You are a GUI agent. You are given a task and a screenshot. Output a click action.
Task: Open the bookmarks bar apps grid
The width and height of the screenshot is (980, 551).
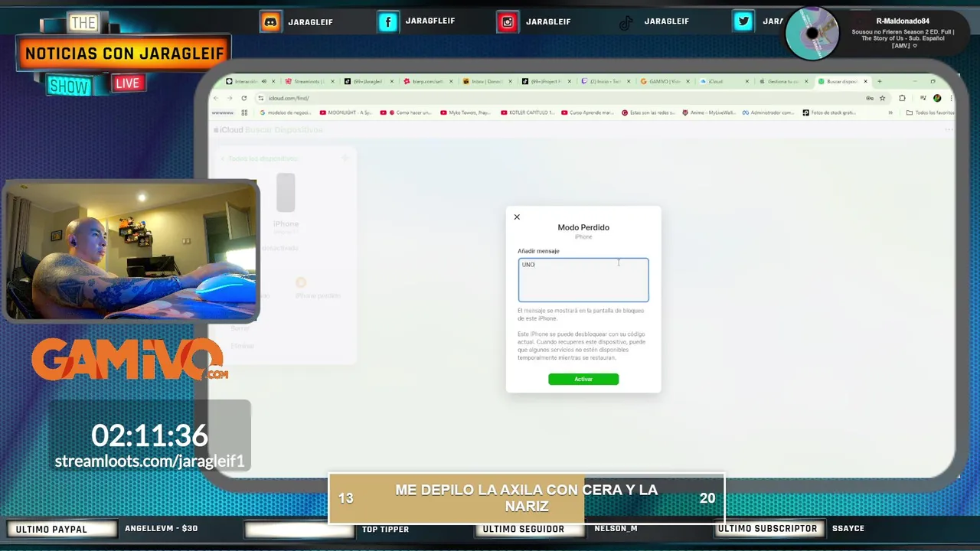pos(244,112)
